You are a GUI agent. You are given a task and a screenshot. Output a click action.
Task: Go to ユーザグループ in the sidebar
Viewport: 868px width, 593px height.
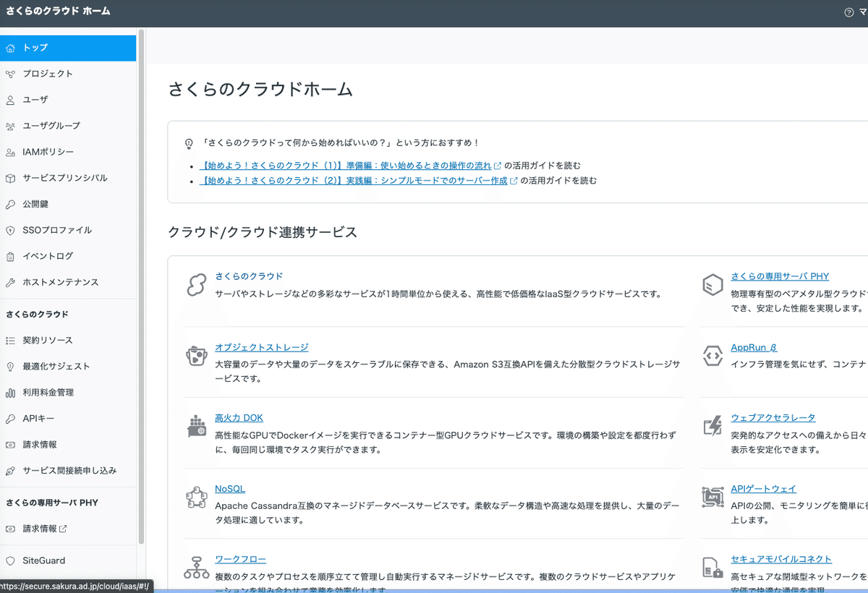68,126
